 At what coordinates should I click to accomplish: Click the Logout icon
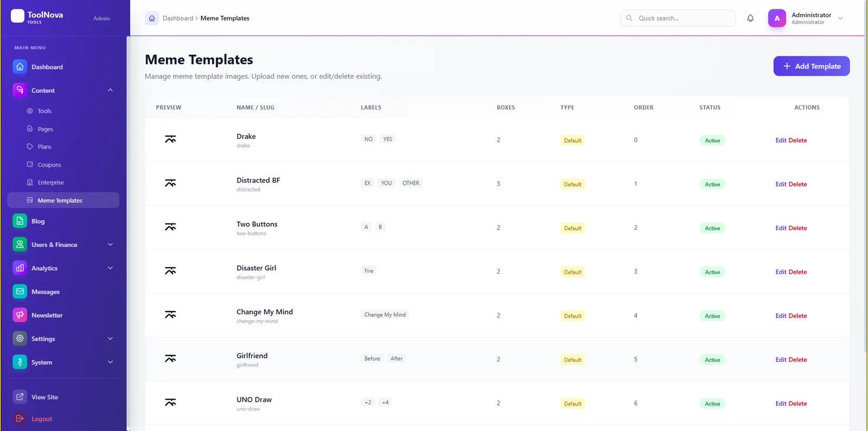click(20, 419)
